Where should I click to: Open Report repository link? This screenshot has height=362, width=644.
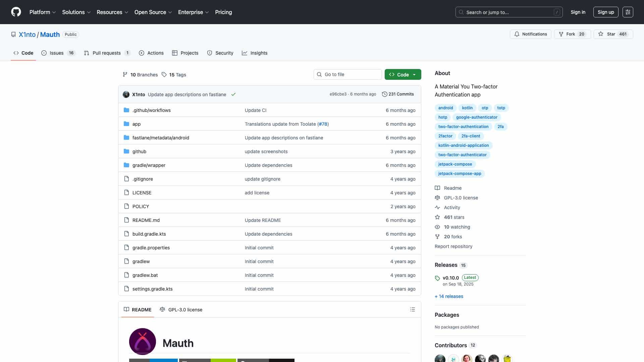pos(453,246)
